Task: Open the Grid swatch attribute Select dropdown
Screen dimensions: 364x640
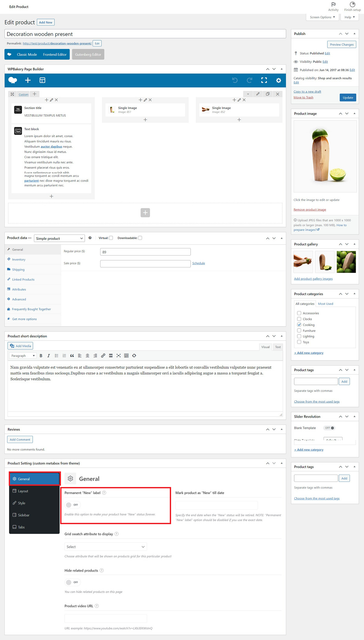Action: click(x=106, y=547)
